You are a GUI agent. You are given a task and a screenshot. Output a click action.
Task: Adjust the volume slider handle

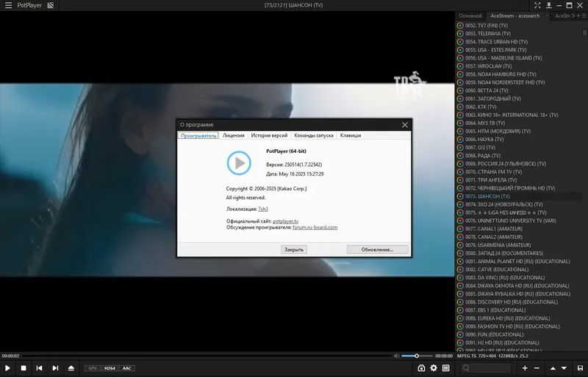417,356
